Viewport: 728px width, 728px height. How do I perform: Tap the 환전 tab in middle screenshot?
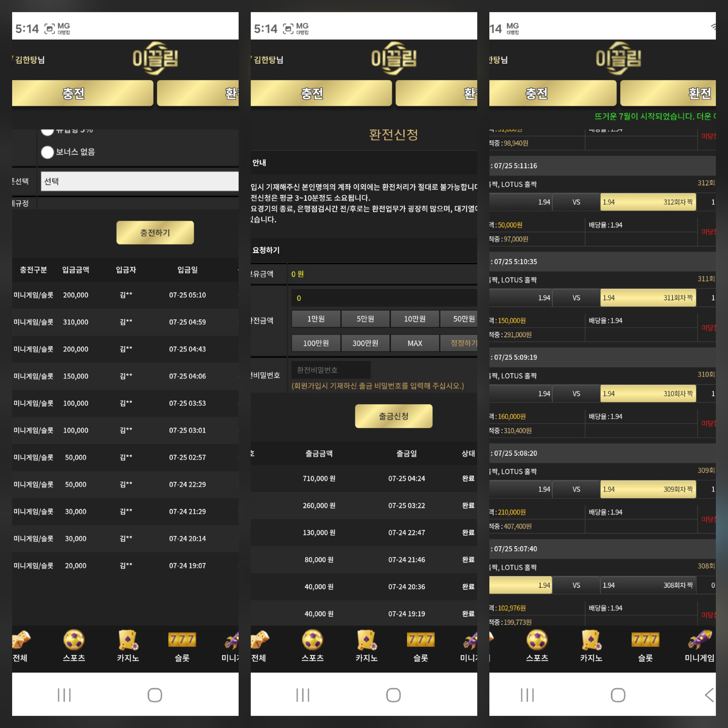[x=436, y=93]
